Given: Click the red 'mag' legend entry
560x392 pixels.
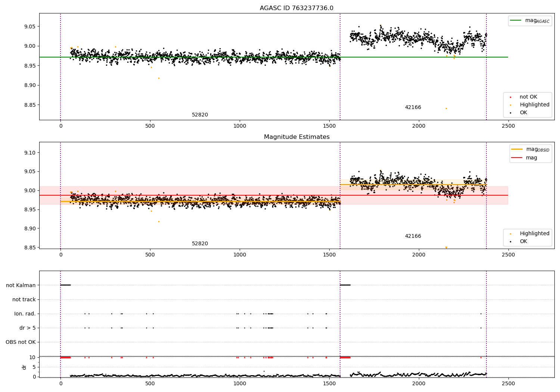Looking at the screenshot, I should click(x=524, y=158).
